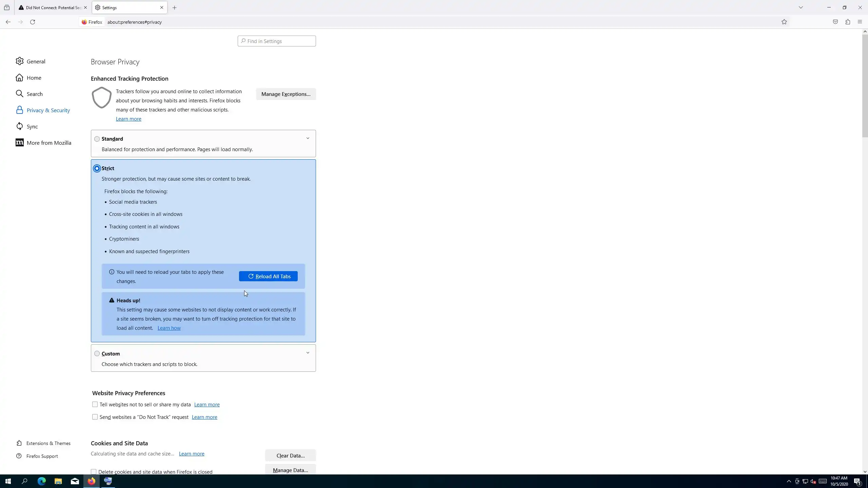Expand the Custom option details chevron
This screenshot has width=868, height=488.
tap(308, 353)
